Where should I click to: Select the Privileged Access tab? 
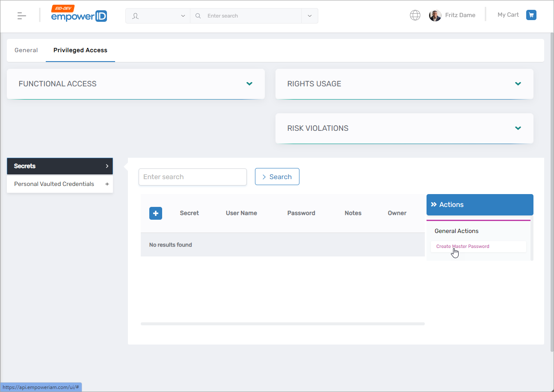(x=80, y=50)
